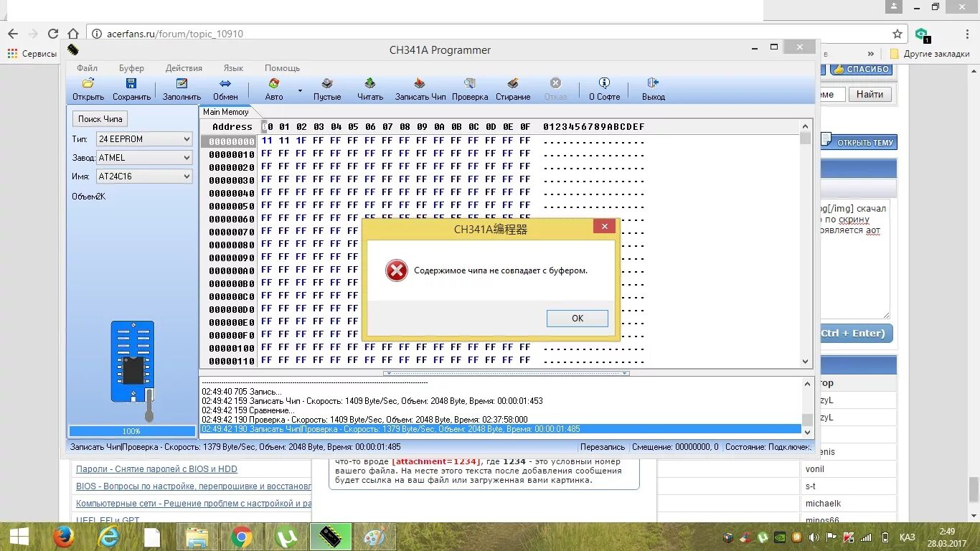Close the CH341A error dialog with X
This screenshot has width=980, height=551.
pos(604,227)
